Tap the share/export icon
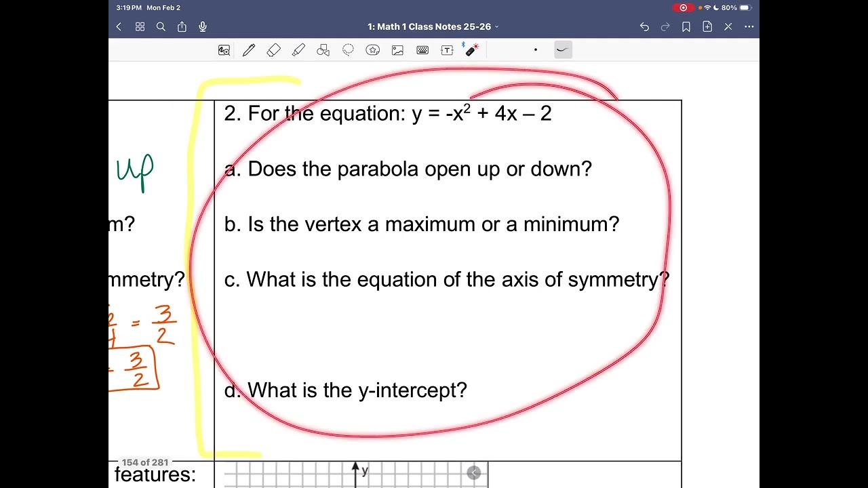Screen dimensions: 868x488 point(182,26)
